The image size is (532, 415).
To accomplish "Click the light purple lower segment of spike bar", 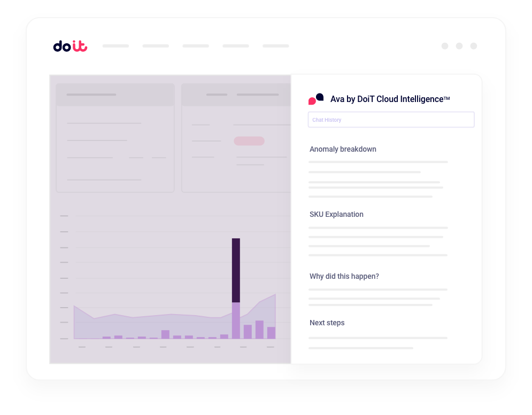I will (236, 320).
